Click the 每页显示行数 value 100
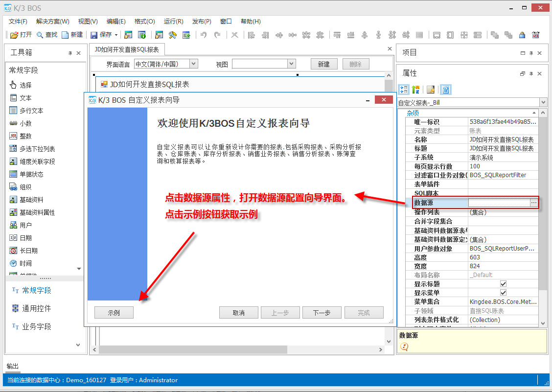552x392 pixels. point(503,166)
